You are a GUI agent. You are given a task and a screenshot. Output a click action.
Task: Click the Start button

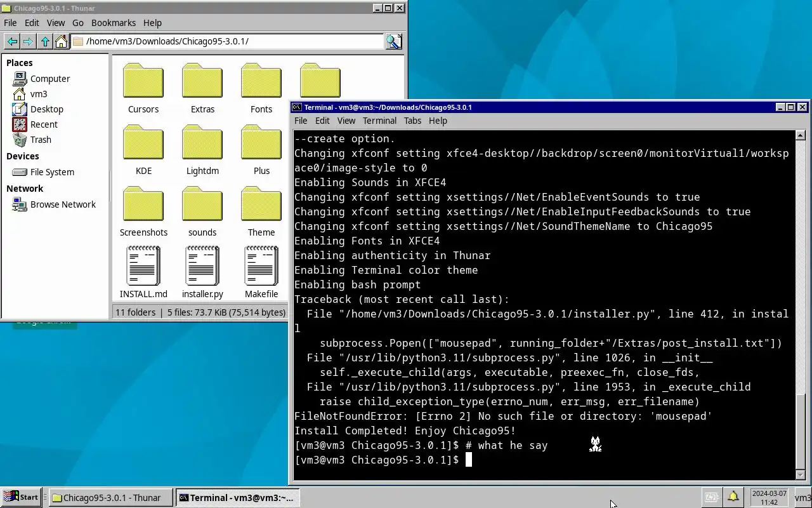coord(21,497)
